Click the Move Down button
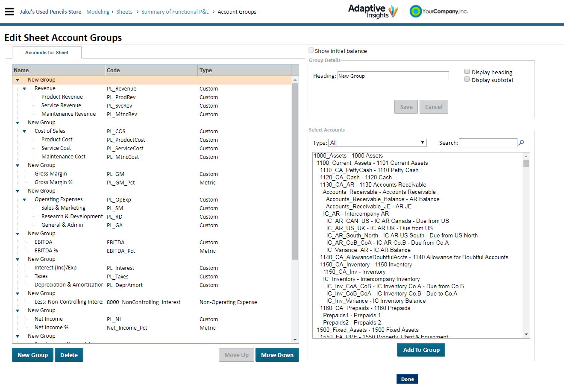Screen dimensions: 564x392 coord(277,355)
